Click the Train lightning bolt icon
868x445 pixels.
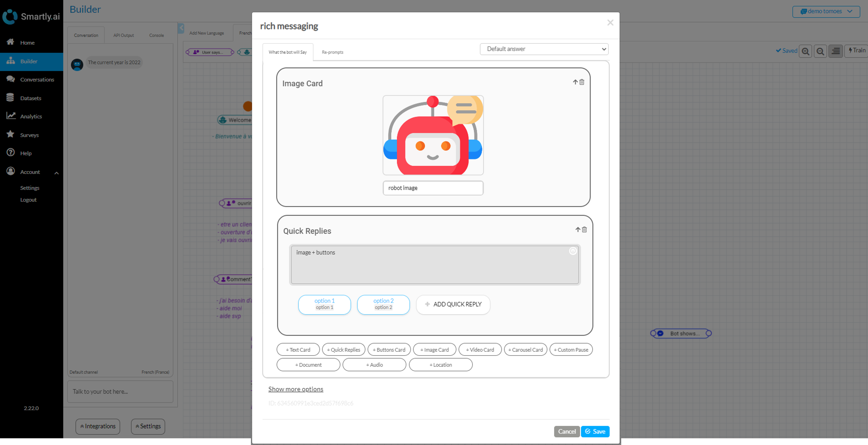point(856,51)
